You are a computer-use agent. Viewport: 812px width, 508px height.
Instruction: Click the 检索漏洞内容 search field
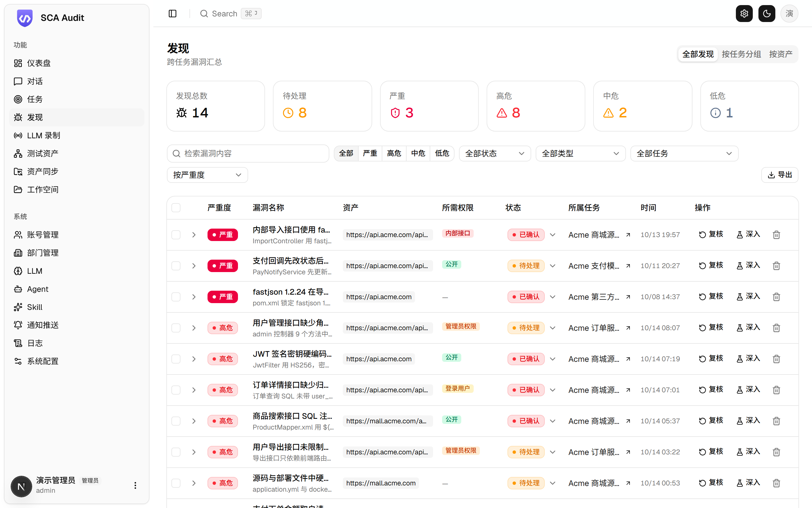(248, 154)
